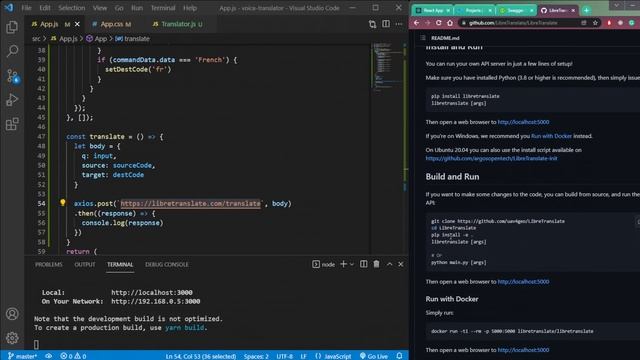Screen dimensions: 640x360
Task: Maximize the terminal panel size
Action: tap(389, 264)
